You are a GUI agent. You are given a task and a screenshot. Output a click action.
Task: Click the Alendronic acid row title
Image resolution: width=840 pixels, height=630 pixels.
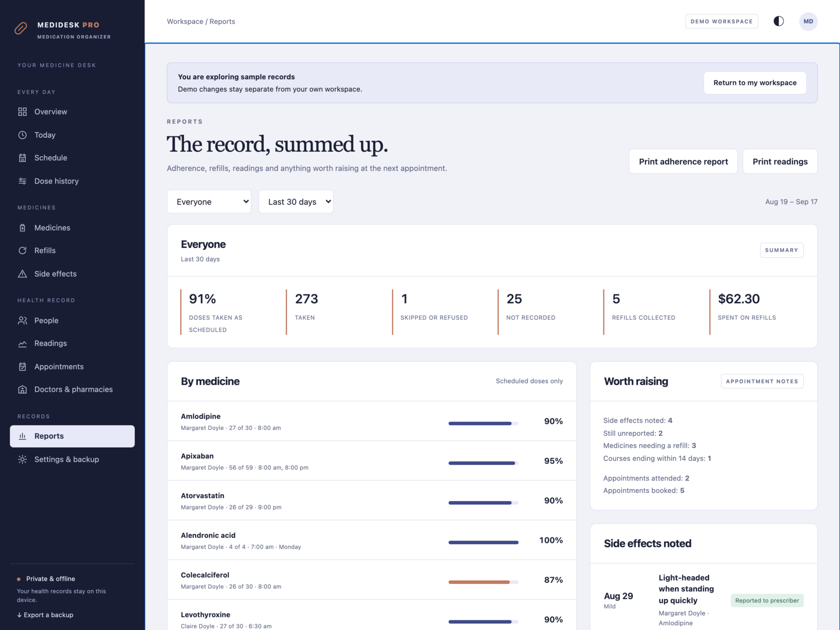click(x=208, y=535)
